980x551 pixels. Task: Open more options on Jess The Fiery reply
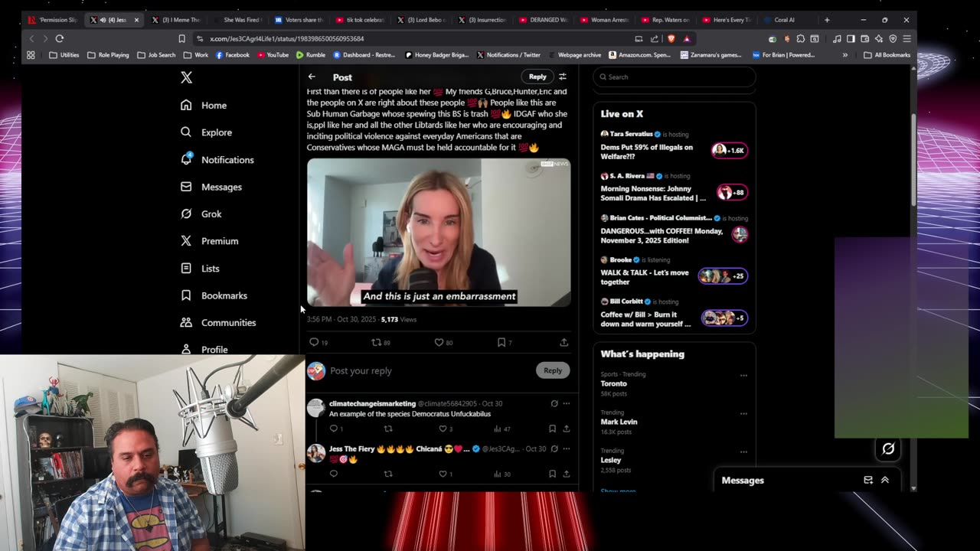pyautogui.click(x=567, y=448)
